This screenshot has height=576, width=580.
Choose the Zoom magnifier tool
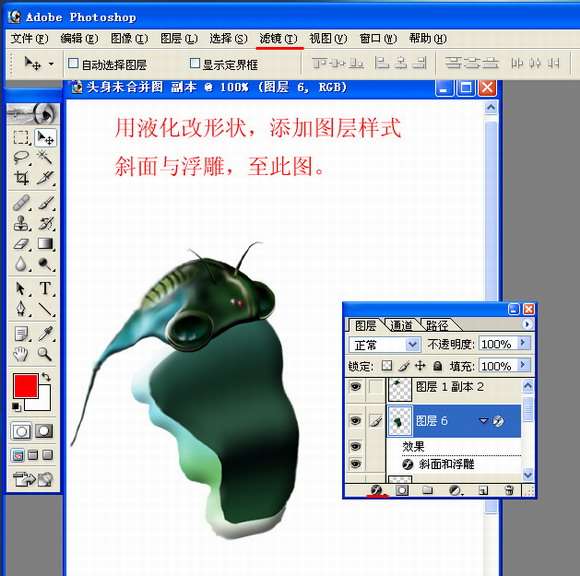pyautogui.click(x=45, y=354)
